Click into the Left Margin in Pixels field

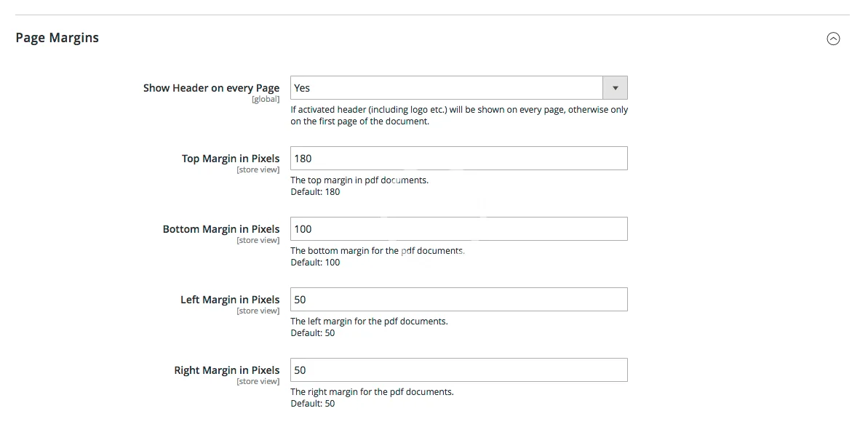458,300
